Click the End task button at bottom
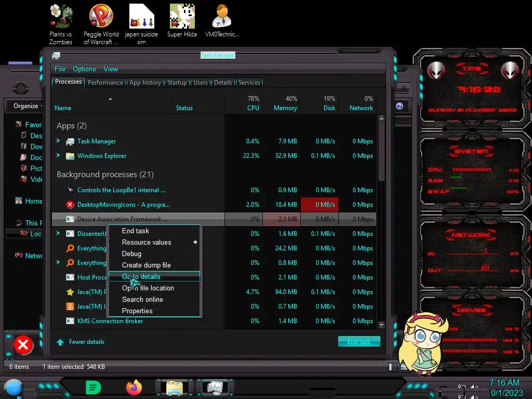This screenshot has width=532, height=399. pyautogui.click(x=359, y=342)
